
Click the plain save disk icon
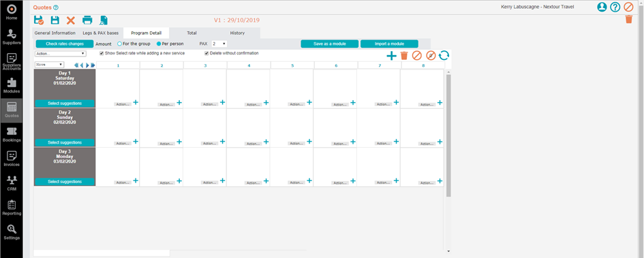pos(55,20)
